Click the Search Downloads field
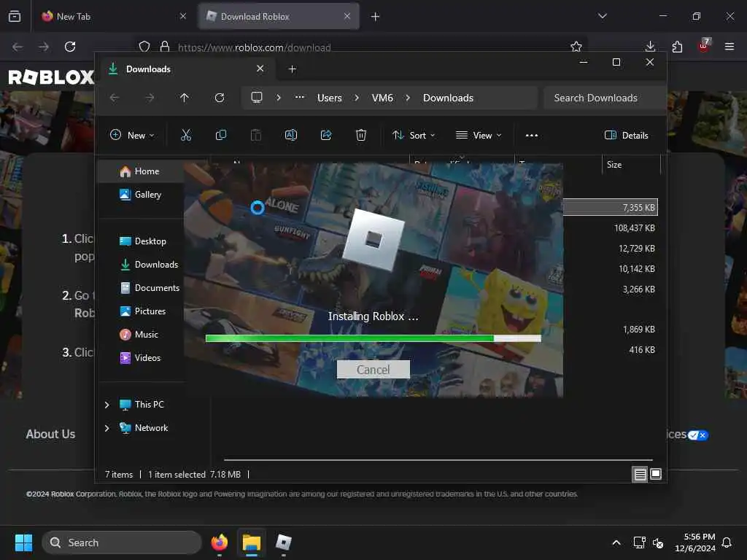Screen dimensions: 747x560 (603, 98)
